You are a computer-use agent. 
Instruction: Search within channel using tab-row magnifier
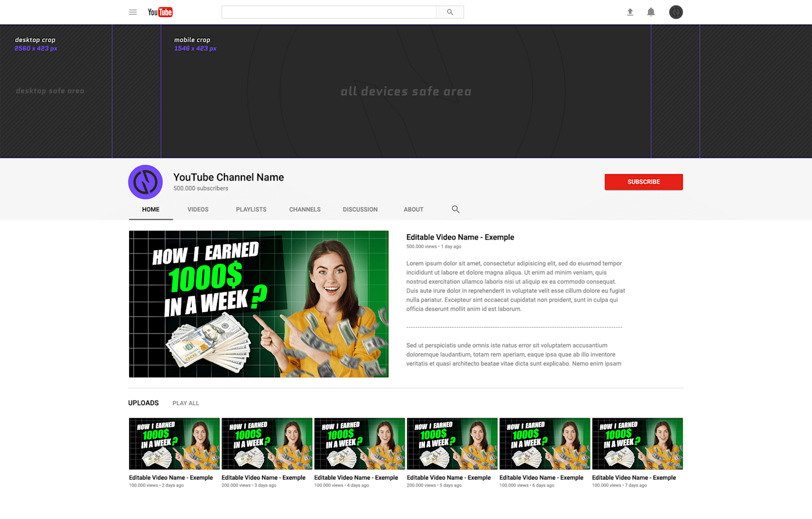[x=456, y=209]
